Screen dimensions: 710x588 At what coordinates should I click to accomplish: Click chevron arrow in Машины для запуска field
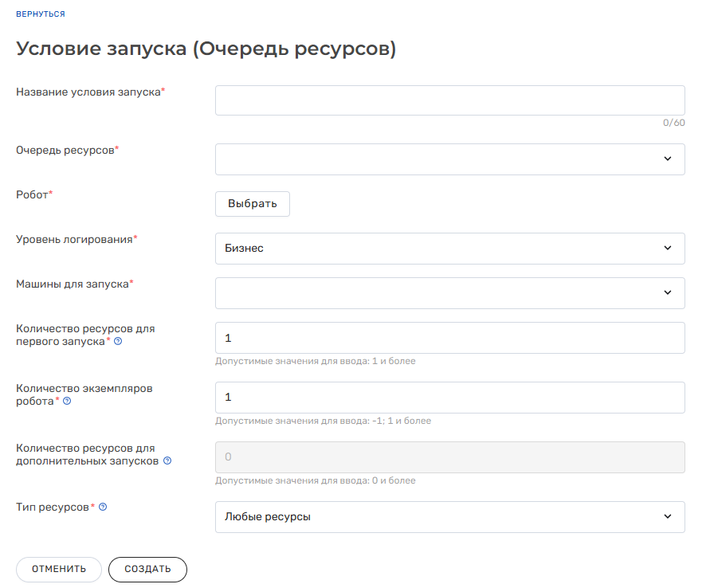coord(668,293)
